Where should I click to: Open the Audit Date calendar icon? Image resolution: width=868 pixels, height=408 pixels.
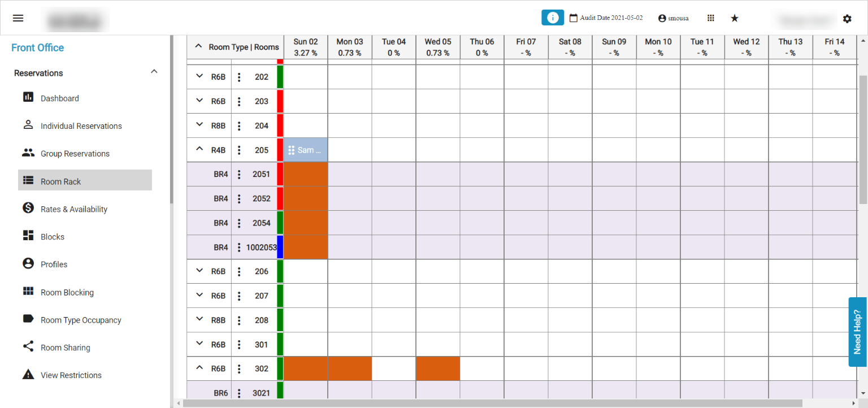click(x=574, y=18)
